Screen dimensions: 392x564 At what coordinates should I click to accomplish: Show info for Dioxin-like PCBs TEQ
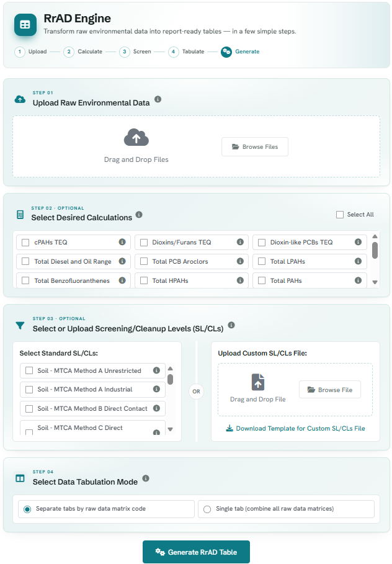click(358, 242)
